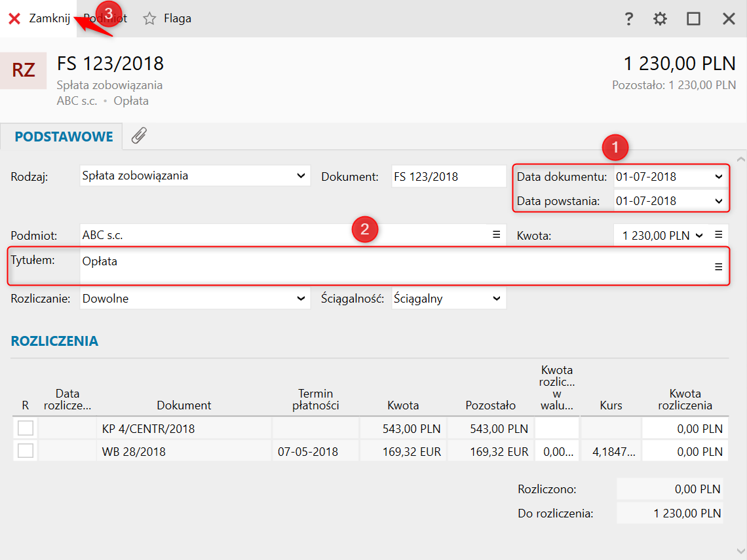The height and width of the screenshot is (560, 747).
Task: Click the Zamknij button
Action: (x=39, y=18)
